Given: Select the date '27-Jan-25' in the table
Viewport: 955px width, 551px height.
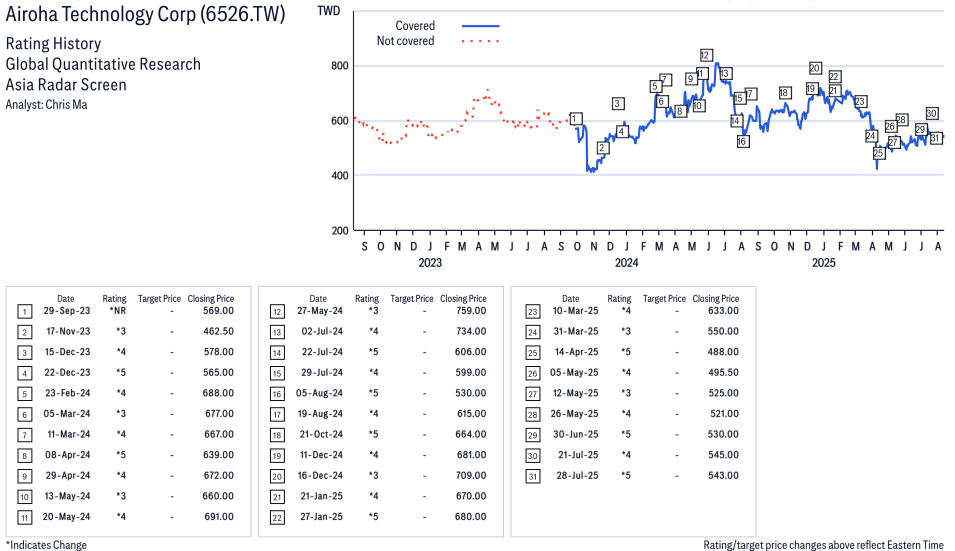Looking at the screenshot, I should [321, 517].
